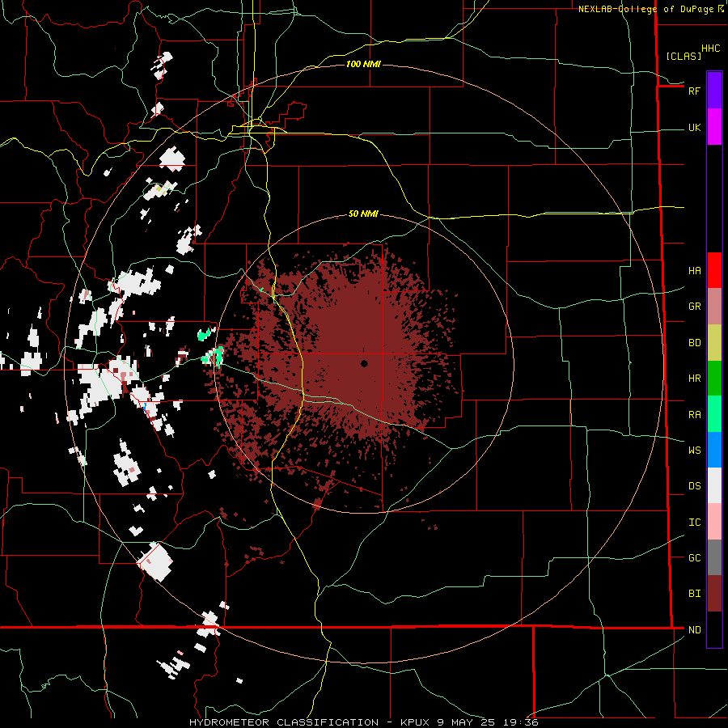The image size is (728, 728).
Task: Click the IC ice crystals pink swatch
Action: coord(714,522)
